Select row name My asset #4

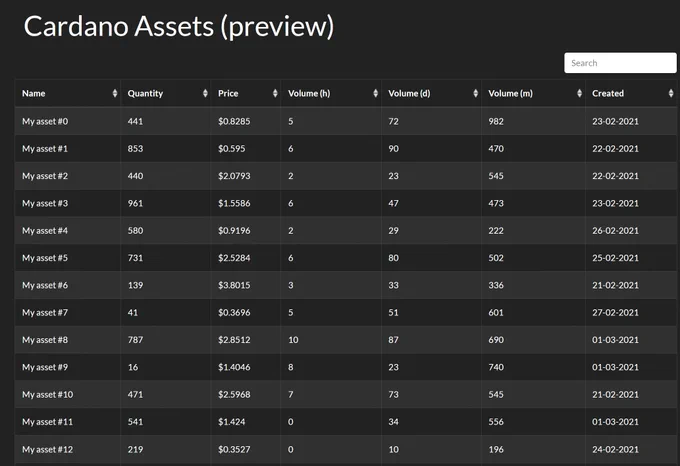pyautogui.click(x=45, y=231)
